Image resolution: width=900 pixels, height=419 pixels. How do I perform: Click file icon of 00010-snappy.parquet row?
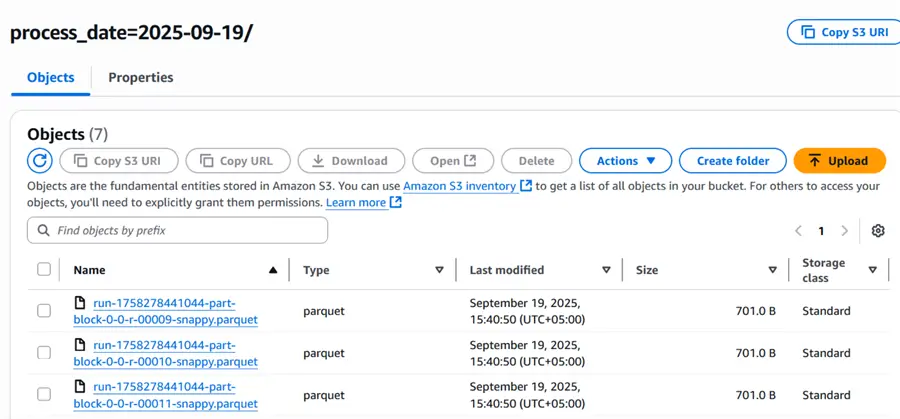tap(80, 345)
